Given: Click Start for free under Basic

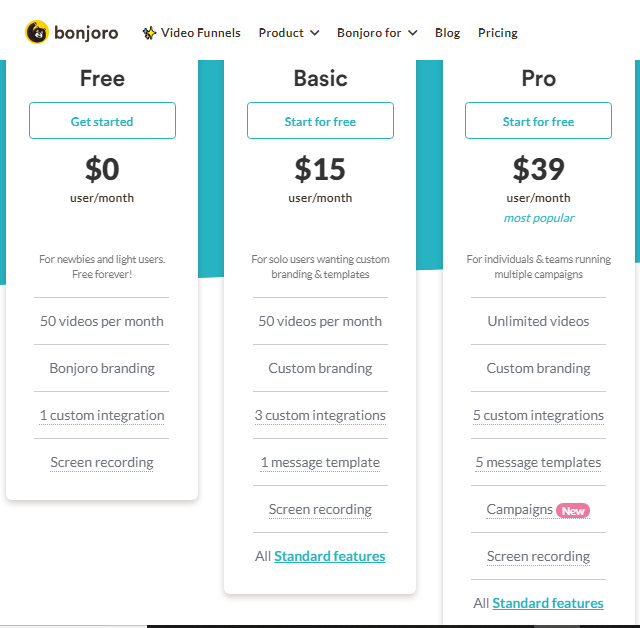Looking at the screenshot, I should [x=320, y=121].
